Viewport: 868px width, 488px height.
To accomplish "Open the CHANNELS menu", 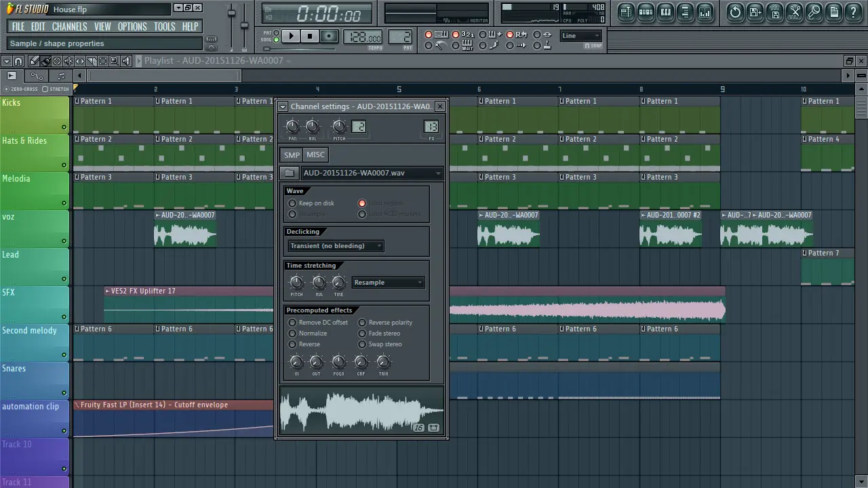I will (x=69, y=26).
